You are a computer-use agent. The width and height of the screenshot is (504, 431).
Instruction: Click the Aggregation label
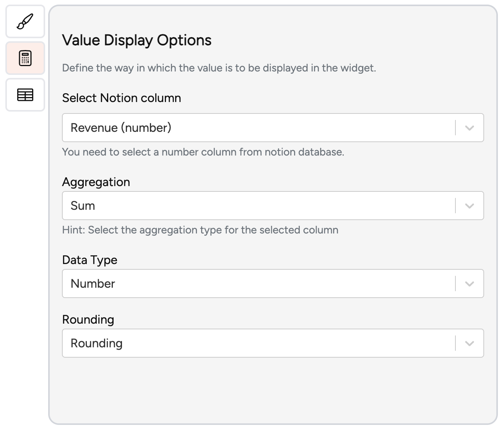click(x=96, y=182)
